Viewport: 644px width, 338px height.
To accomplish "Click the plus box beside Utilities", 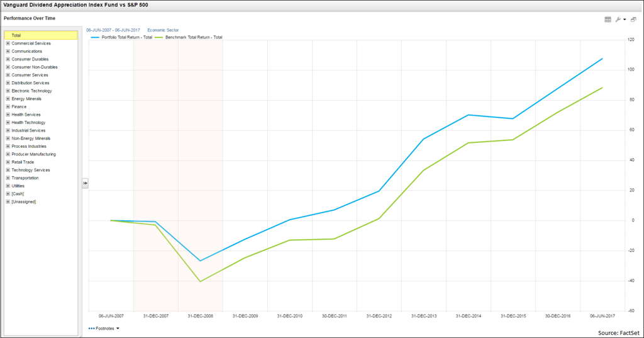I will coord(8,186).
